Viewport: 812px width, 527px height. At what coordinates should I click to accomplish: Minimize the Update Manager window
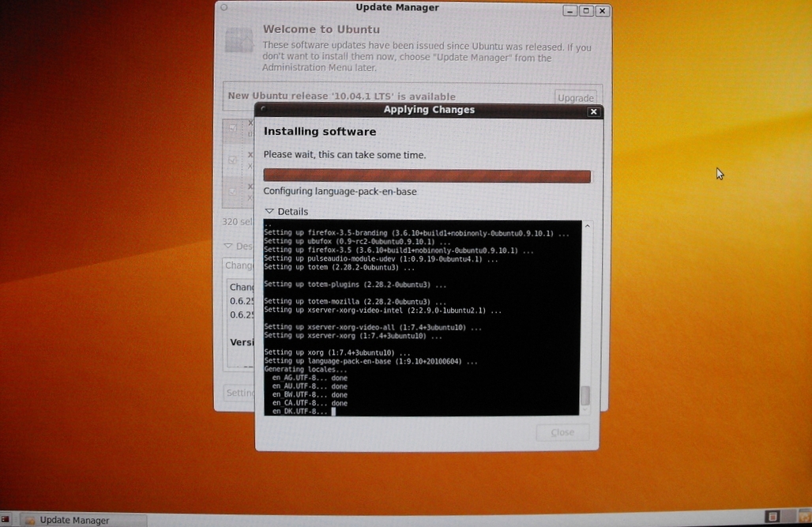570,11
